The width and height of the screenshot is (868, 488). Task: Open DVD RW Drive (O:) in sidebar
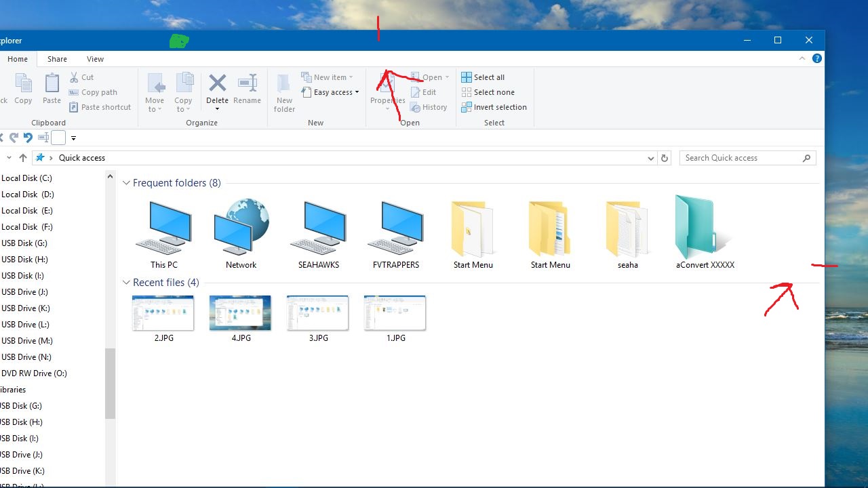[x=34, y=373]
